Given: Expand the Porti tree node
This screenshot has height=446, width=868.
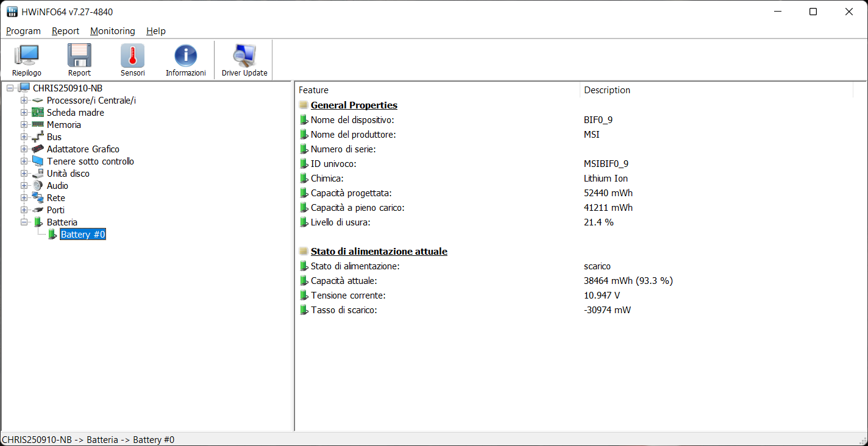Looking at the screenshot, I should 24,210.
